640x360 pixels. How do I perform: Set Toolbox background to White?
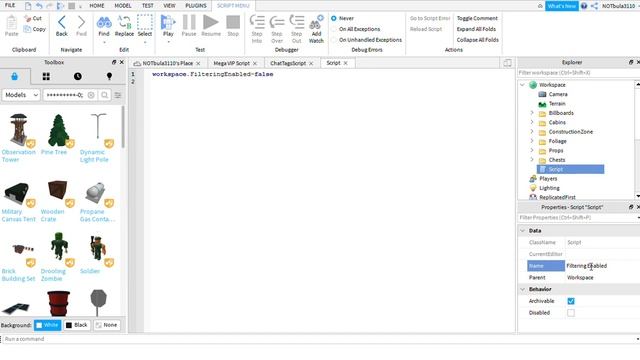point(48,325)
